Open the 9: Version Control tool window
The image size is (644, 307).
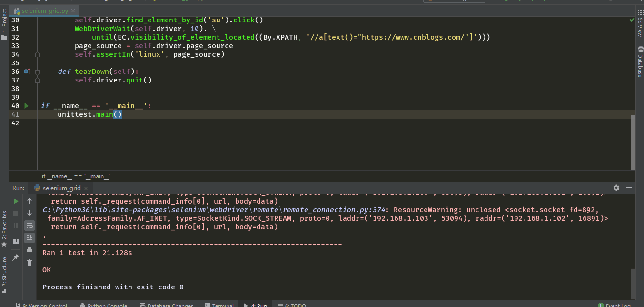point(41,306)
